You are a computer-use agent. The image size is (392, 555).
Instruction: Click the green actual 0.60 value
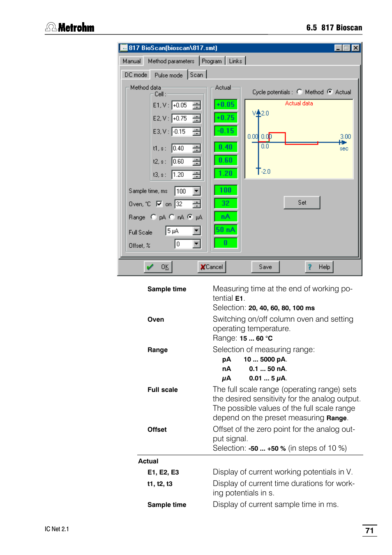click(226, 160)
